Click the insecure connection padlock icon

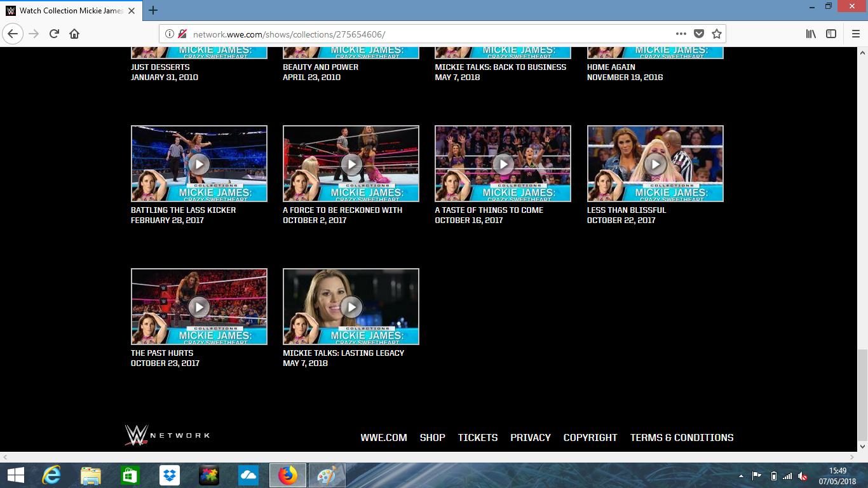182,34
